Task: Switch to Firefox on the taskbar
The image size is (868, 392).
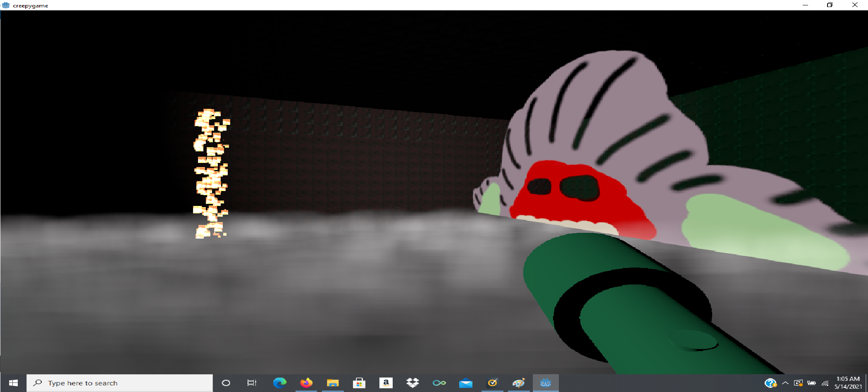Action: pos(306,383)
